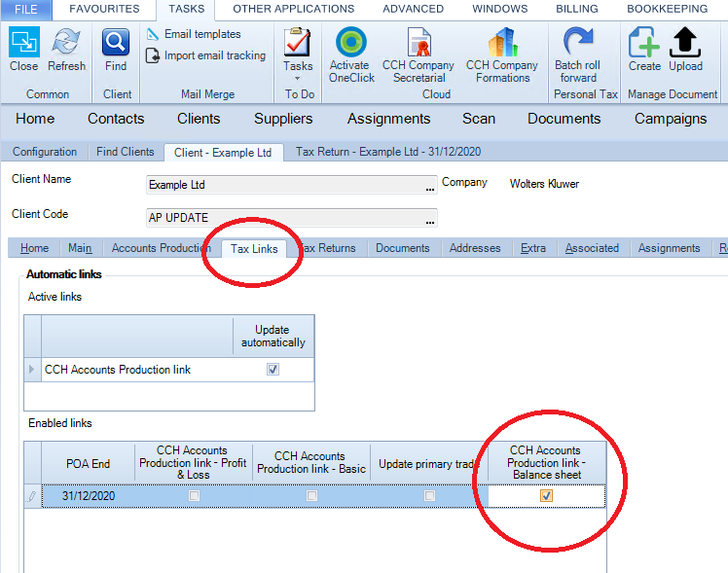Image resolution: width=728 pixels, height=573 pixels.
Task: Open Email templates
Action: coord(194,34)
